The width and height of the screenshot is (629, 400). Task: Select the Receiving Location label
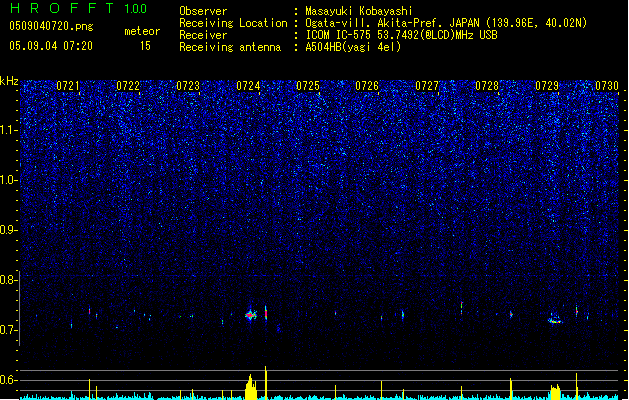point(233,23)
